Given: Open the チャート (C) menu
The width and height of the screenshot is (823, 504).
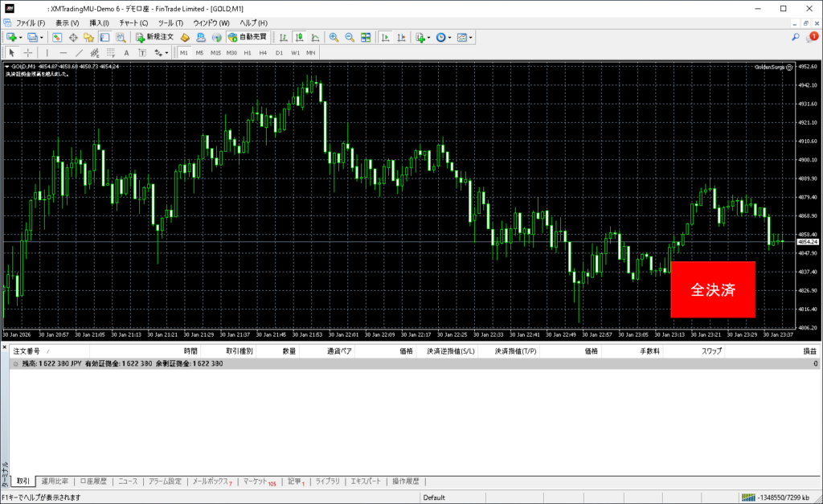Looking at the screenshot, I should pos(133,23).
